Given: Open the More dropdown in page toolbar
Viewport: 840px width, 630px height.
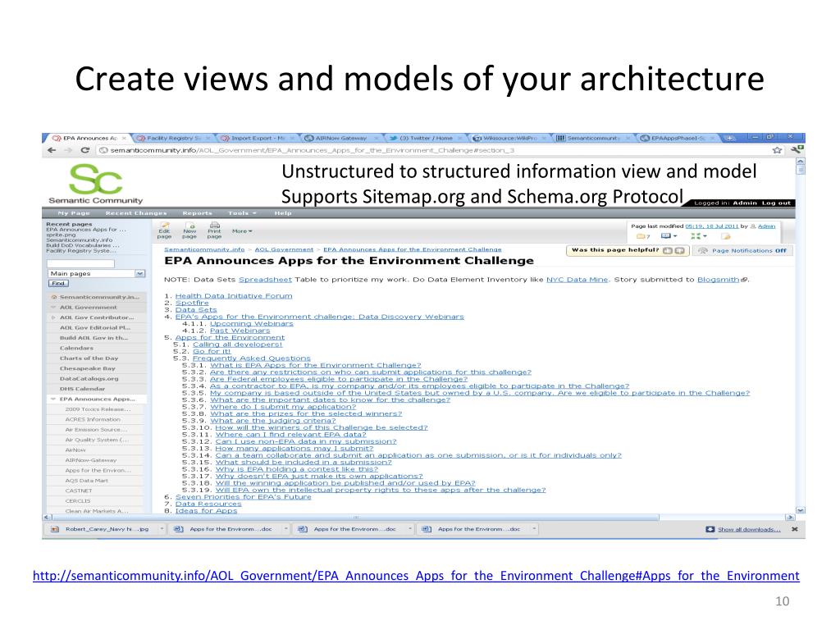Looking at the screenshot, I should click(x=242, y=231).
